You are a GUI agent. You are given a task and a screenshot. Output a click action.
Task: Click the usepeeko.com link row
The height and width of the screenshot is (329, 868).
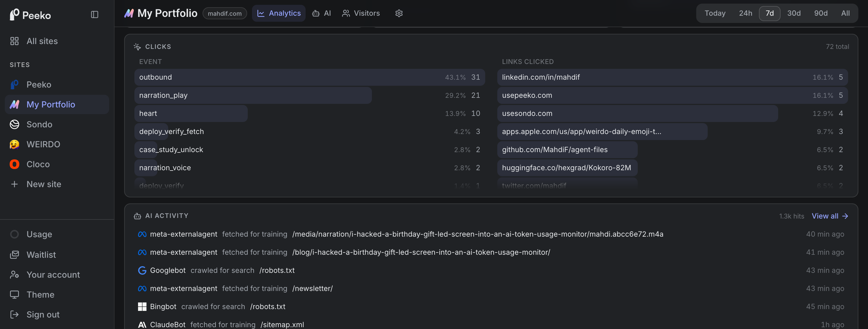pyautogui.click(x=672, y=95)
